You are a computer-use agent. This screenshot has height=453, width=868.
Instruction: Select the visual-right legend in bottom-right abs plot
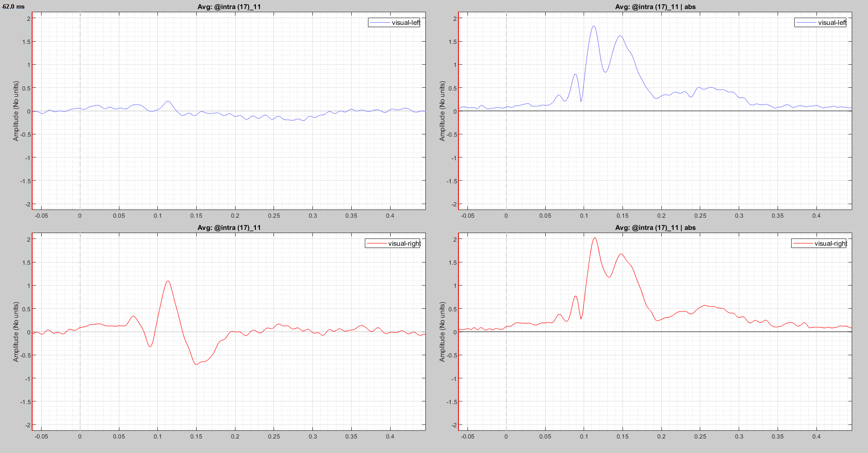[x=819, y=243]
